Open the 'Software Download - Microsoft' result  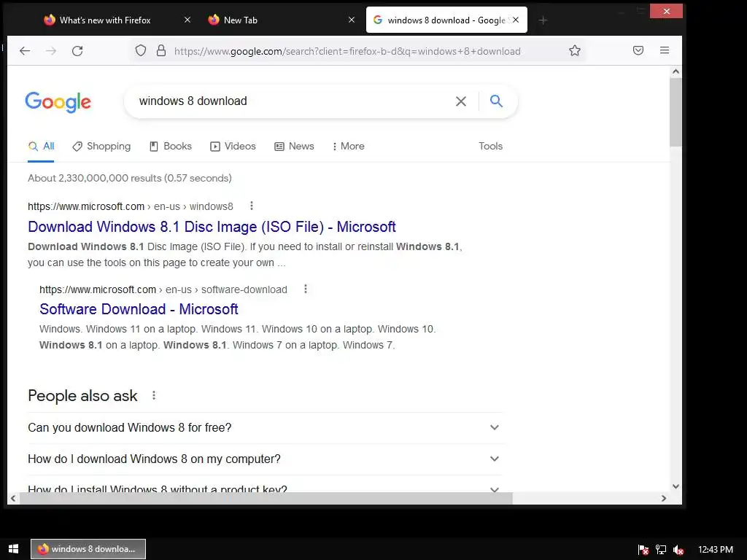point(139,309)
